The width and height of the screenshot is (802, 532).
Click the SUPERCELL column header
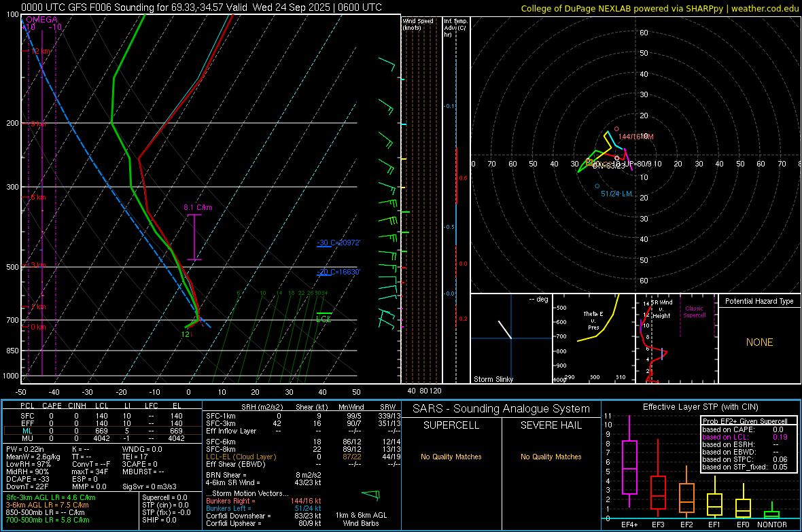point(451,425)
